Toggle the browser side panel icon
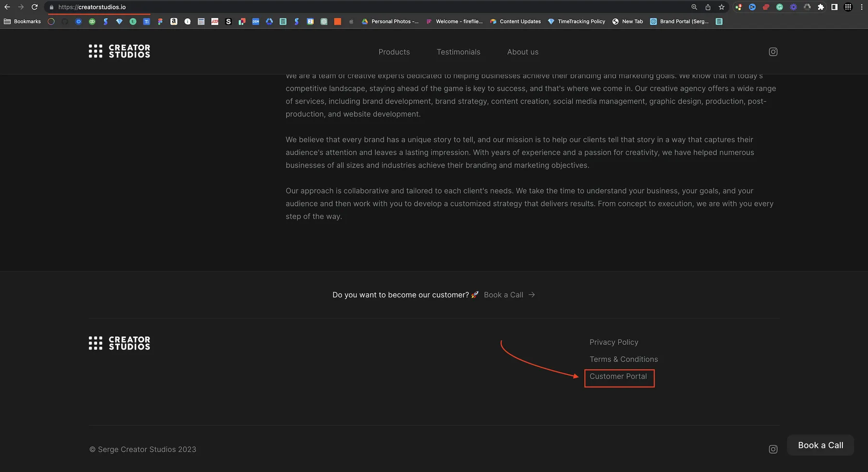 tap(834, 7)
